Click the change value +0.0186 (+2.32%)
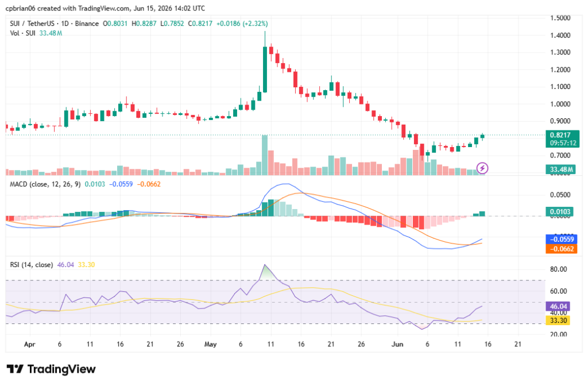 [x=242, y=24]
